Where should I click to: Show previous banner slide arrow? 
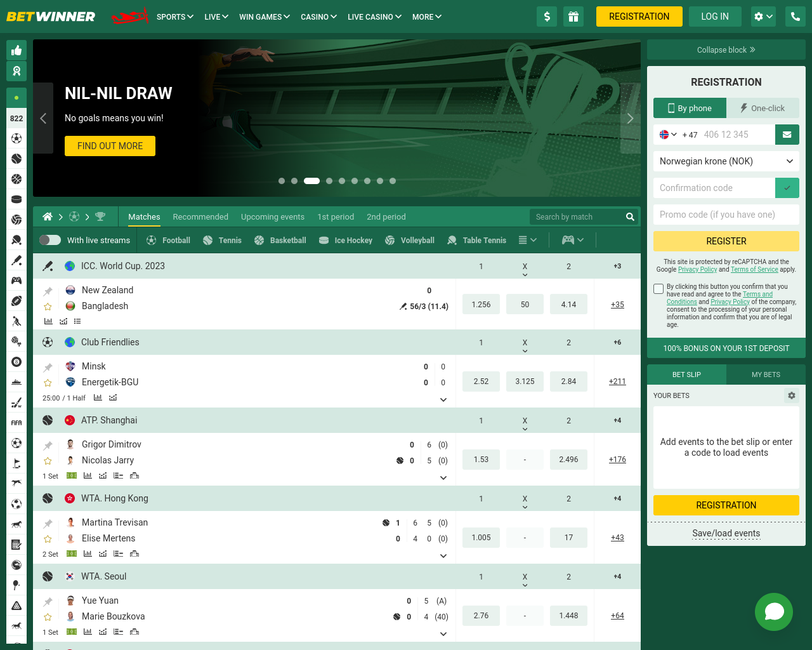pyautogui.click(x=43, y=118)
